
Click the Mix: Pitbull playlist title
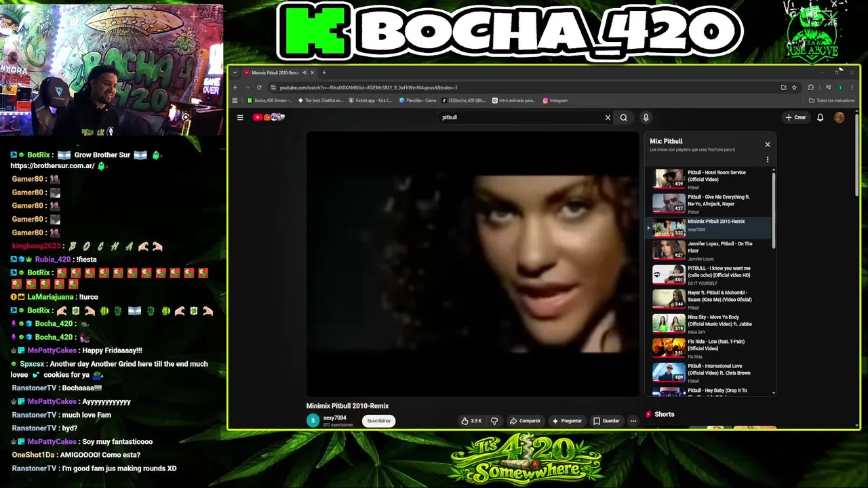coord(666,142)
